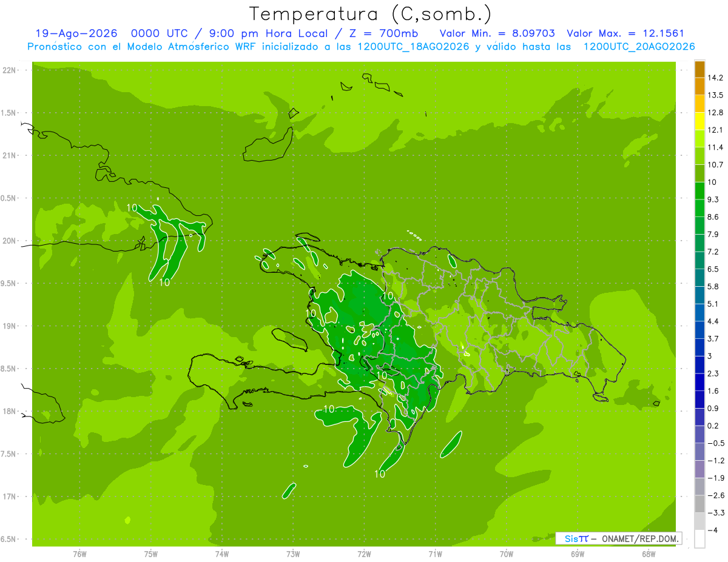Screen dimensions: 728x562
Task: Click the '75W' longitude label
Action: point(150,554)
